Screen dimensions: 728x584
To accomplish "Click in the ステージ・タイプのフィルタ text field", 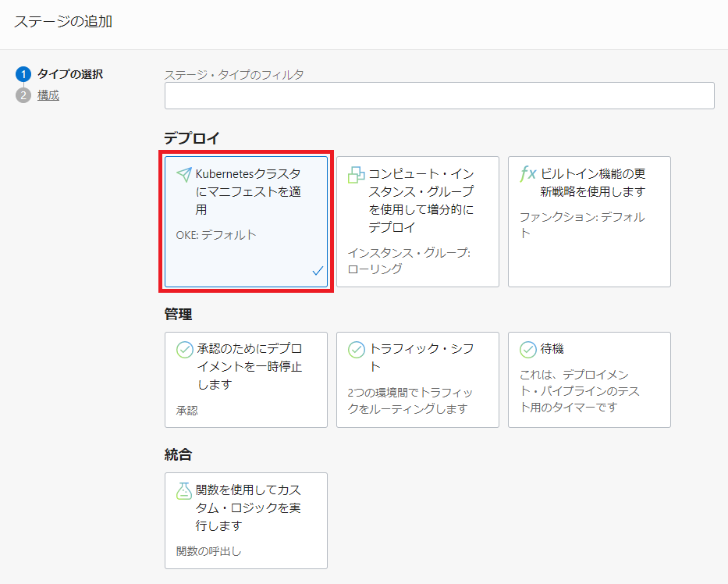I will point(439,95).
